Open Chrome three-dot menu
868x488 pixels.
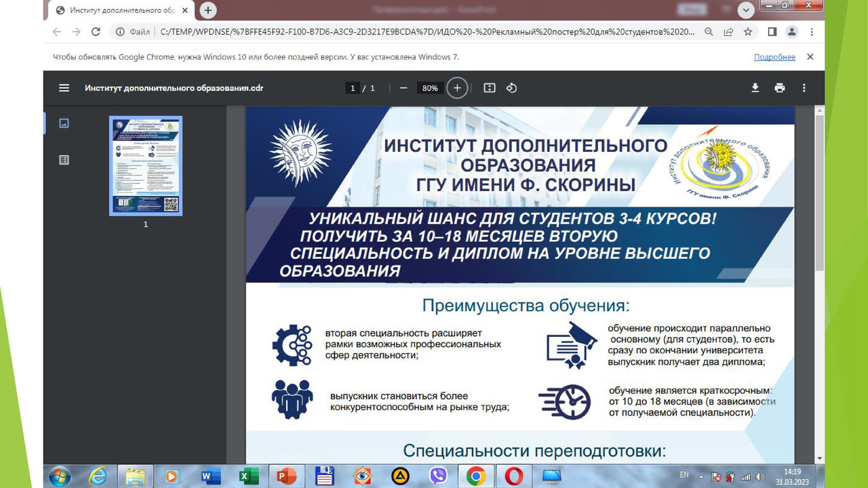812,31
